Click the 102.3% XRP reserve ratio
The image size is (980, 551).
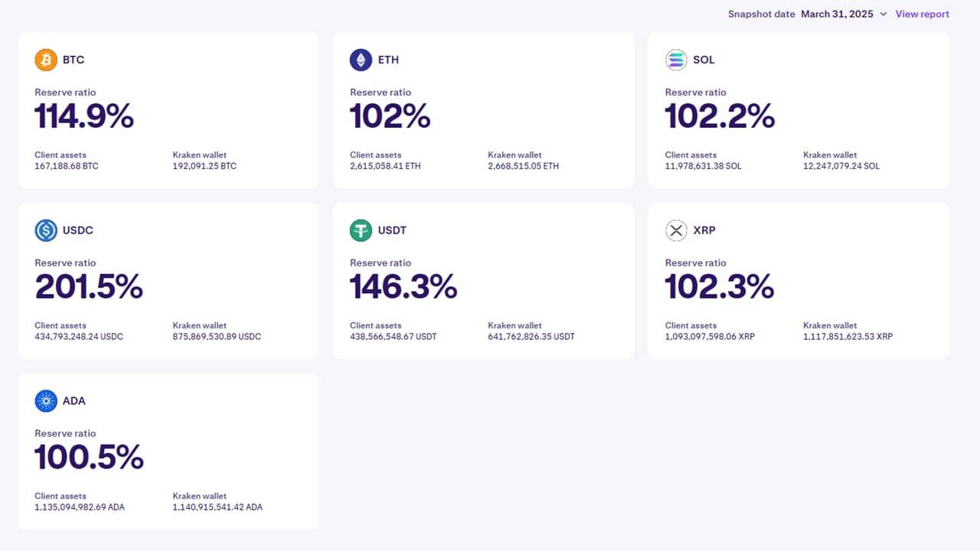pyautogui.click(x=720, y=287)
